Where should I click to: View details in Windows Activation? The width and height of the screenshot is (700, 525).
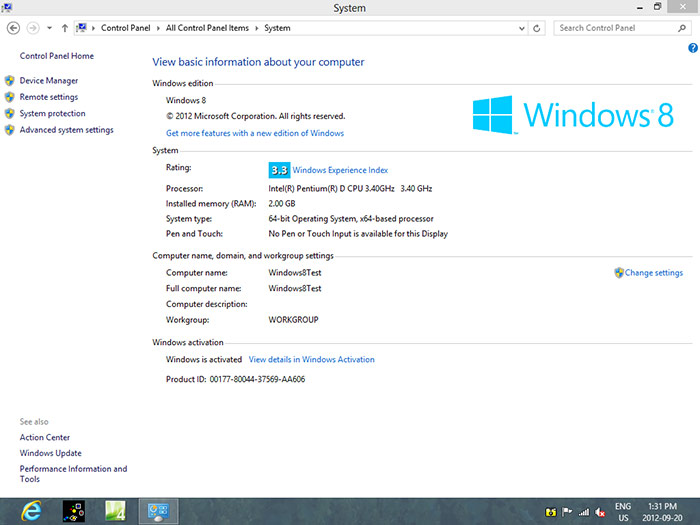tap(312, 359)
